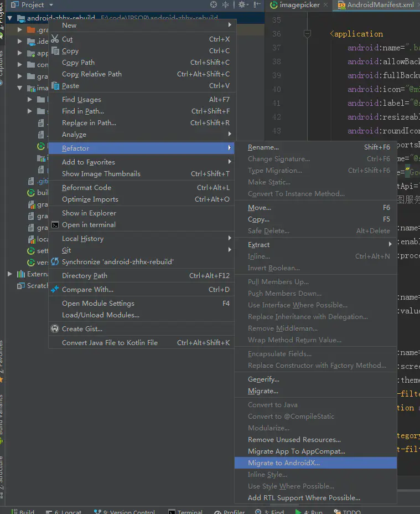Click the Cut scissors icon
The image size is (420, 514).
point(55,39)
